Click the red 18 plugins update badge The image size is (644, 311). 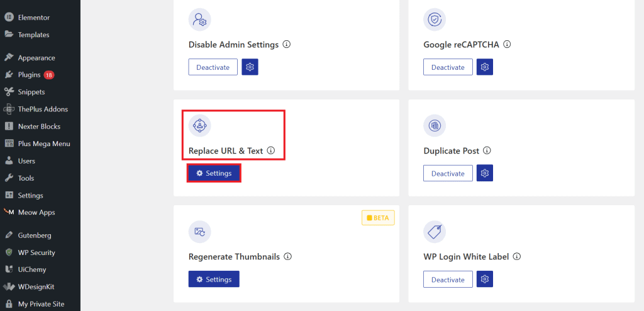point(49,75)
